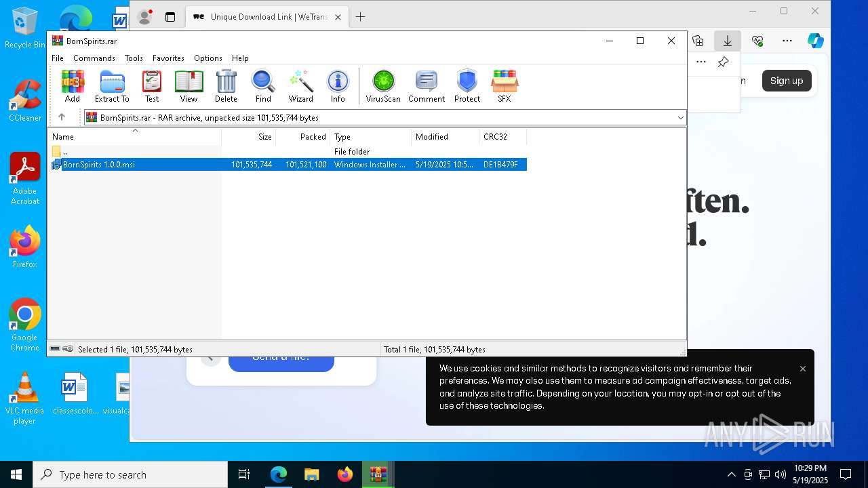
Task: Open the Favorites menu
Action: pos(168,58)
